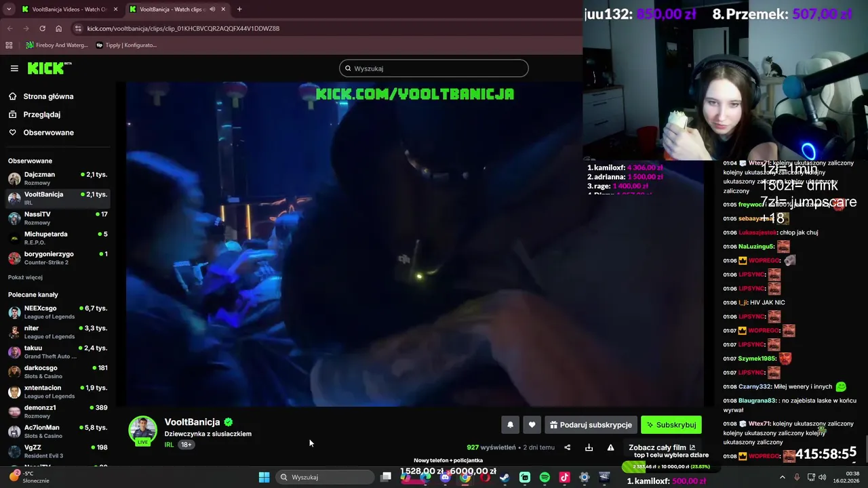Go to Strona główna
Viewport: 868px width, 488px height.
(x=48, y=96)
